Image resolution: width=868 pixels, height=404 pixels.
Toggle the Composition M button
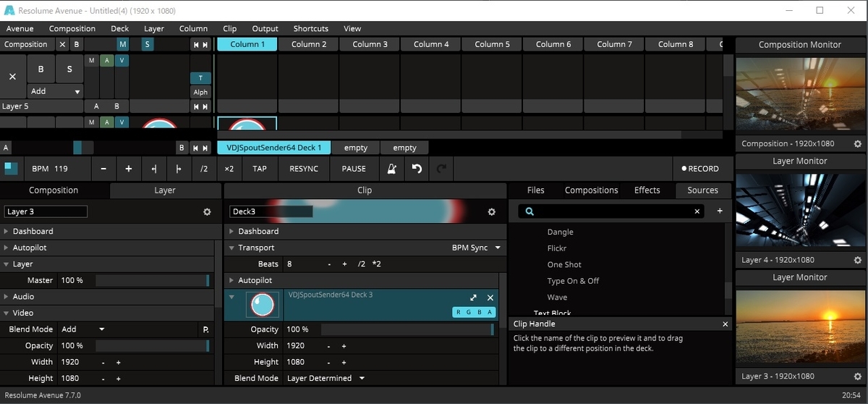pyautogui.click(x=122, y=45)
